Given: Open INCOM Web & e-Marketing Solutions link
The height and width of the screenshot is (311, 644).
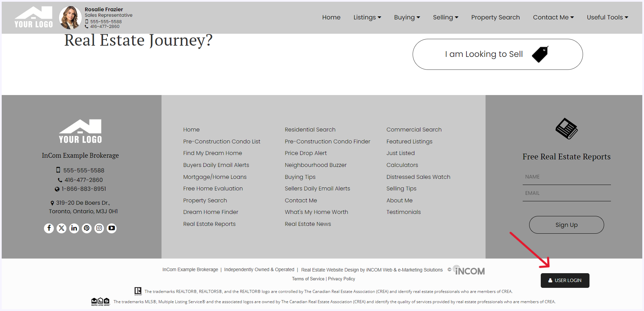Looking at the screenshot, I should pos(404,270).
